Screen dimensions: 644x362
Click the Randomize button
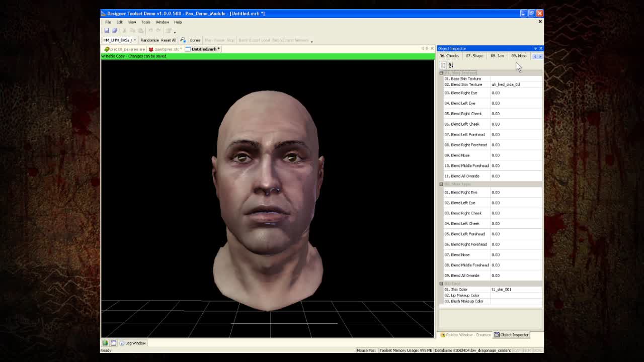coord(149,40)
